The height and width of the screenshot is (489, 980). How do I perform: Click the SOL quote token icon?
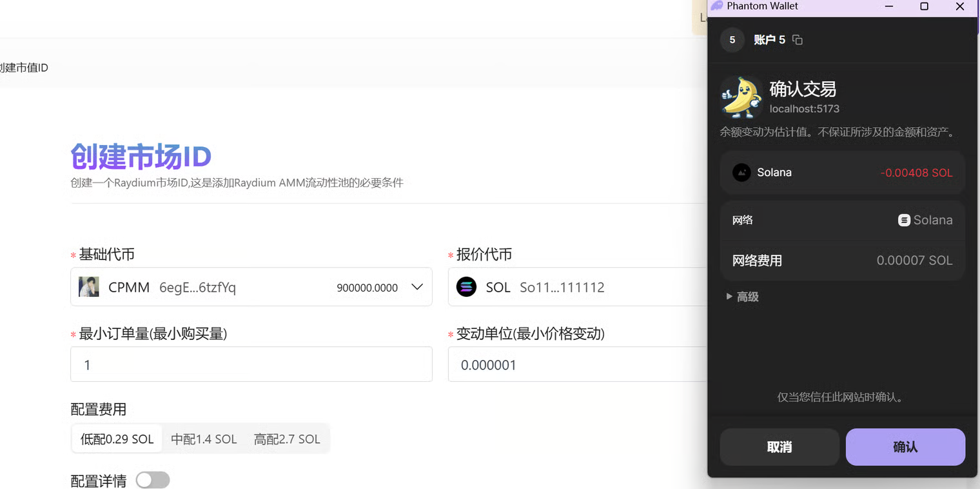pos(466,287)
